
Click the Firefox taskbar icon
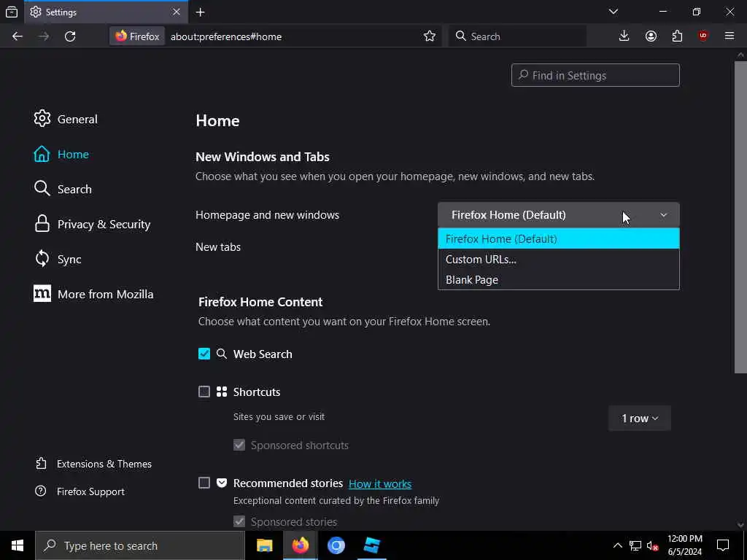tap(300, 545)
